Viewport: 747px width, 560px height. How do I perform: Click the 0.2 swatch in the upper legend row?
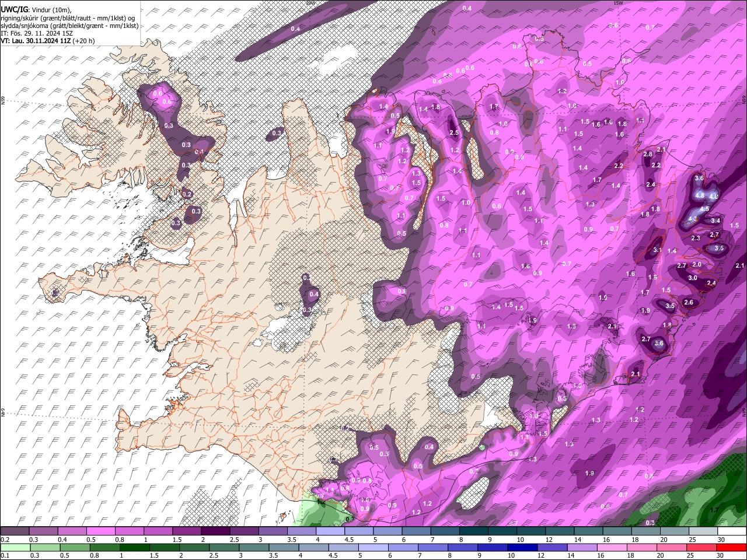15,531
